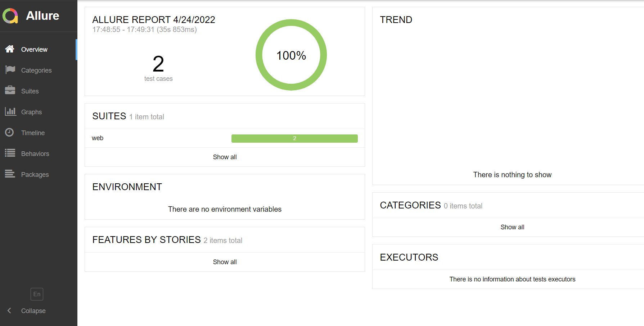Click the Timeline clock icon
This screenshot has height=326, width=644.
[10, 132]
